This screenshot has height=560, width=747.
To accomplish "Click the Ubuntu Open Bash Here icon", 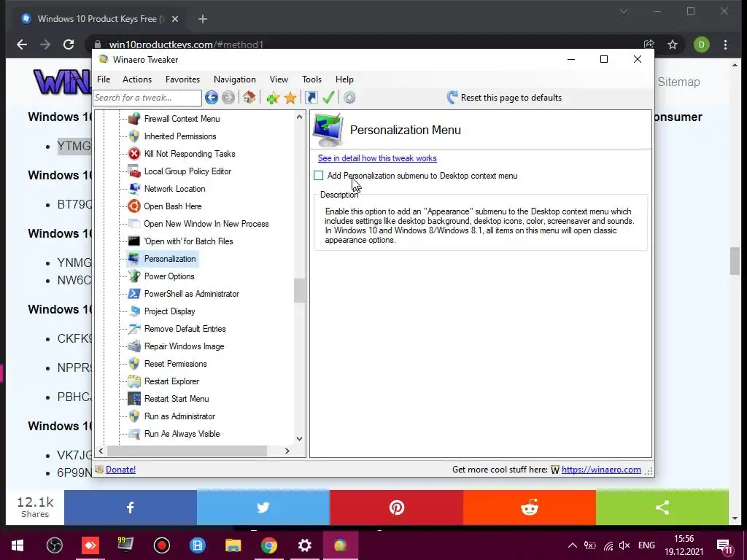I will point(134,206).
